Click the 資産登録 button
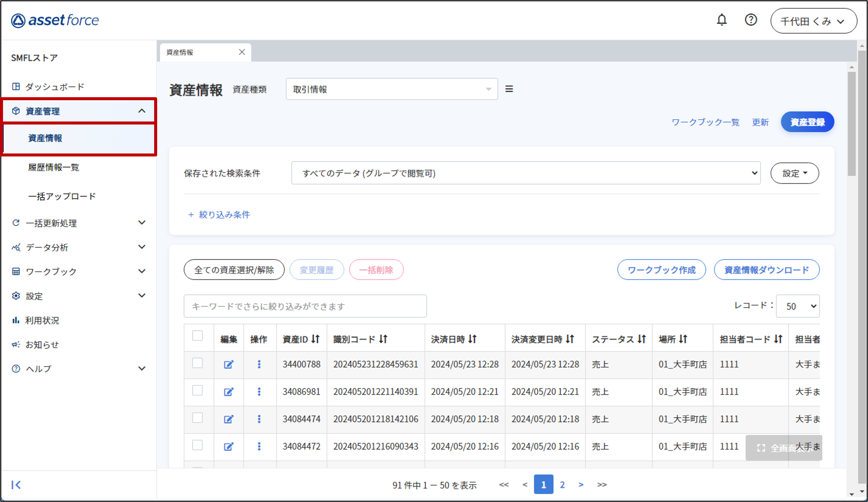Screen dimensions: 868x502 (x=807, y=122)
